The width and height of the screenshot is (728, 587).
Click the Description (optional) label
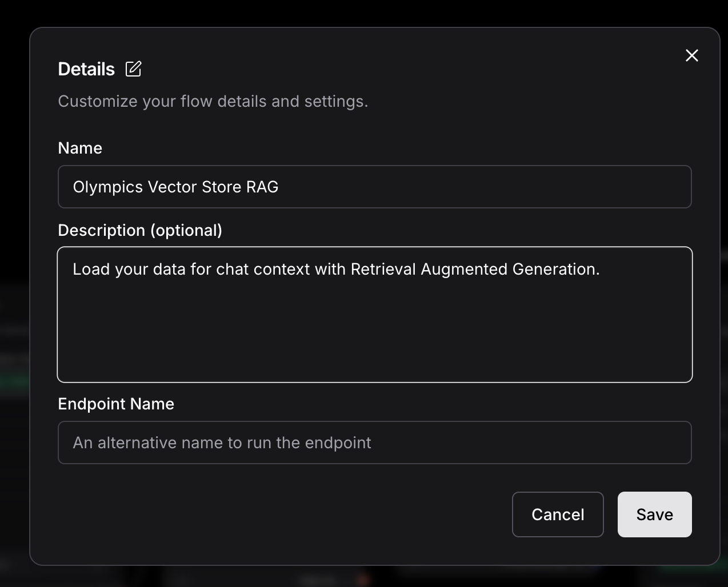pos(140,230)
